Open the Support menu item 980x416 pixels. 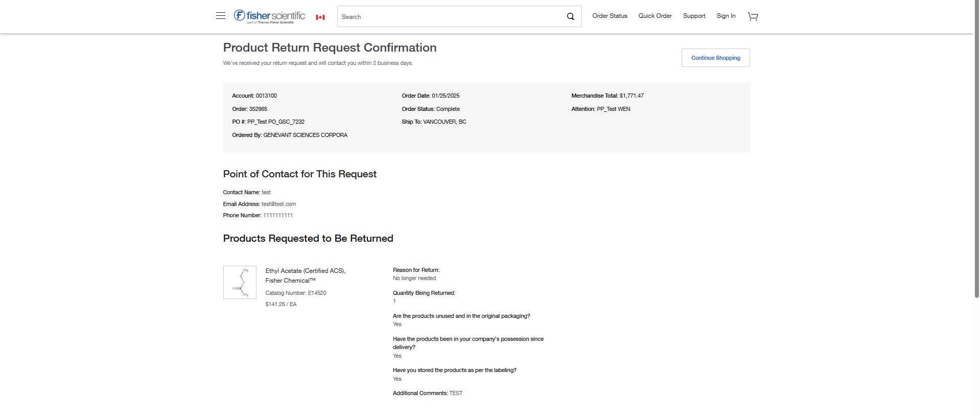694,16
